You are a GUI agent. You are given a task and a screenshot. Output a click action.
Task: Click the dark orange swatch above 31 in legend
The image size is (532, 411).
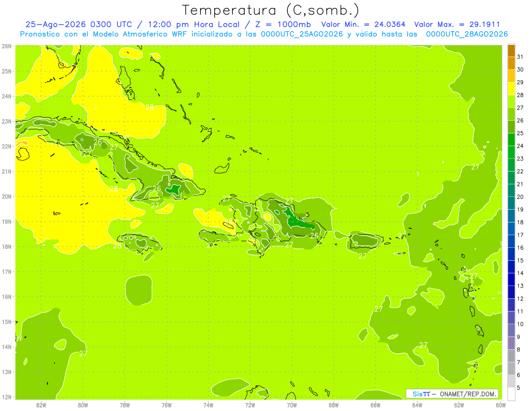(x=511, y=51)
